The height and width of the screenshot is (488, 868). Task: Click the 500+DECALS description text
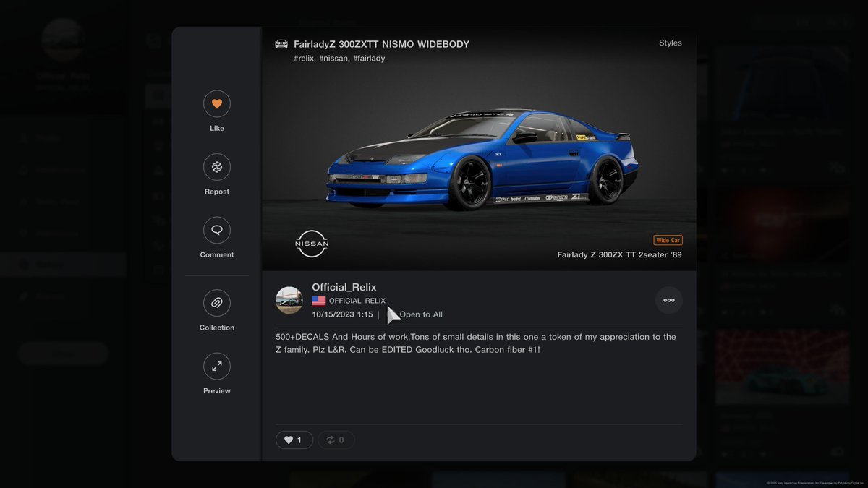(476, 343)
